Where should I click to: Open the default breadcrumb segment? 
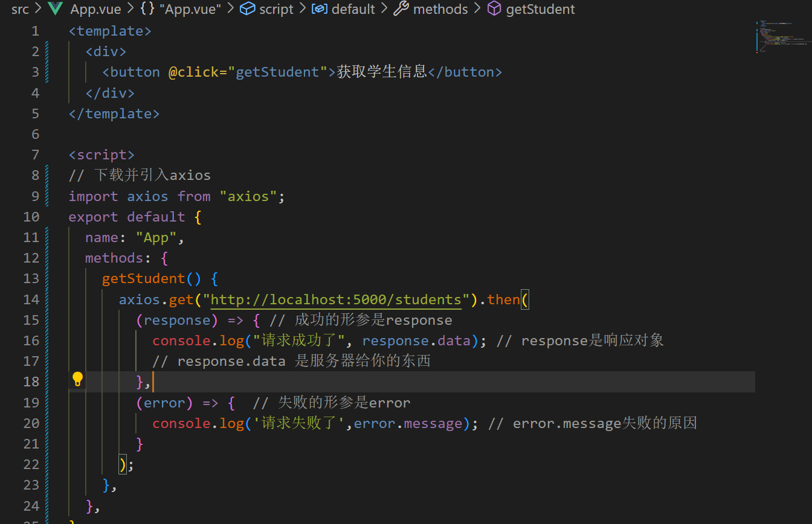tap(353, 9)
